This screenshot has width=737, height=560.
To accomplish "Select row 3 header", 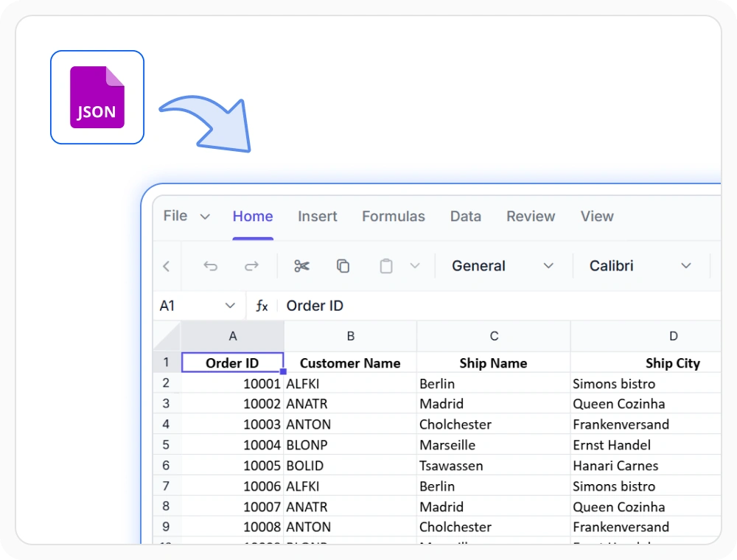I will coord(167,404).
